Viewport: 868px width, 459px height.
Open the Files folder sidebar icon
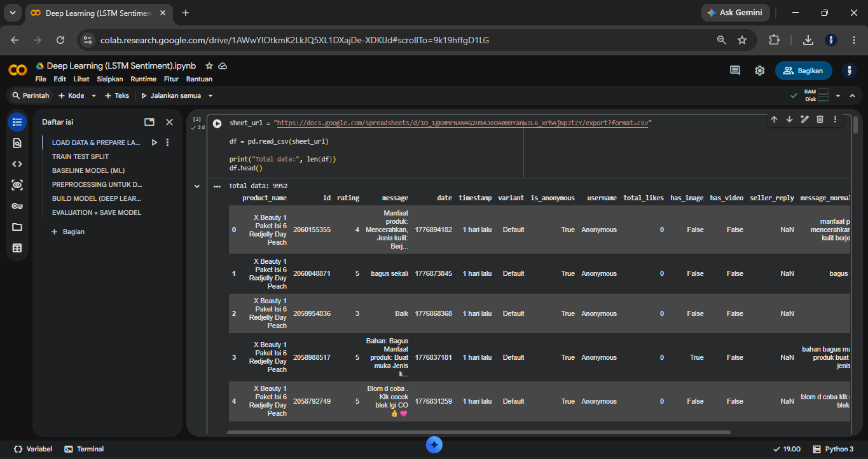click(x=17, y=227)
